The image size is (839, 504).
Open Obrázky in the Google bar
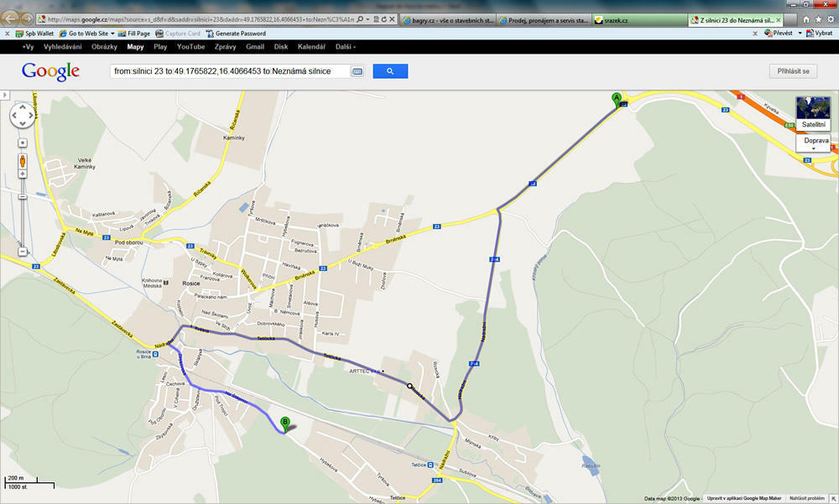click(x=104, y=47)
